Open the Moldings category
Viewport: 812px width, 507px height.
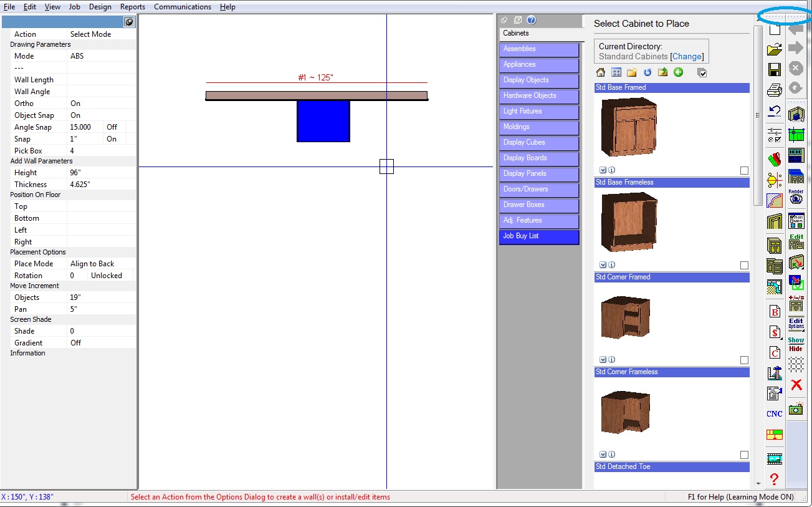(539, 127)
